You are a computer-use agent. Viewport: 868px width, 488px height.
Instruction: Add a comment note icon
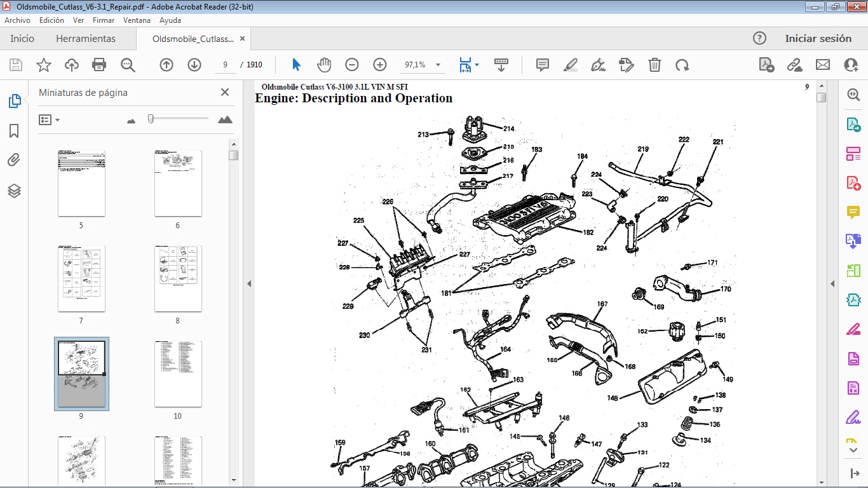(x=543, y=65)
